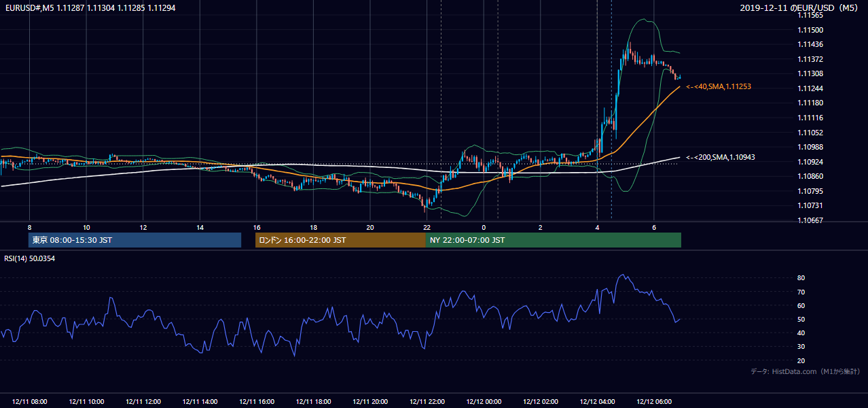Click the 12/11 08:00 time label
Screen dimensions: 868x408
(30, 402)
